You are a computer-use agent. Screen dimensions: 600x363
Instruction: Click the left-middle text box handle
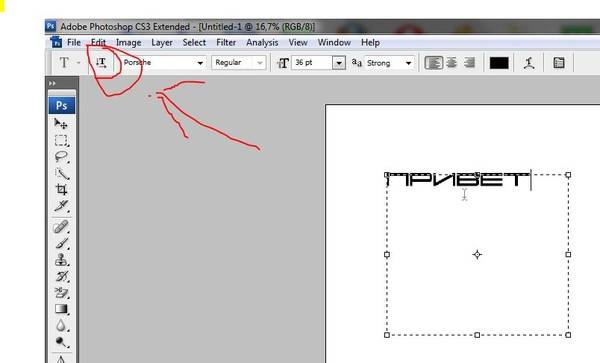coord(387,254)
